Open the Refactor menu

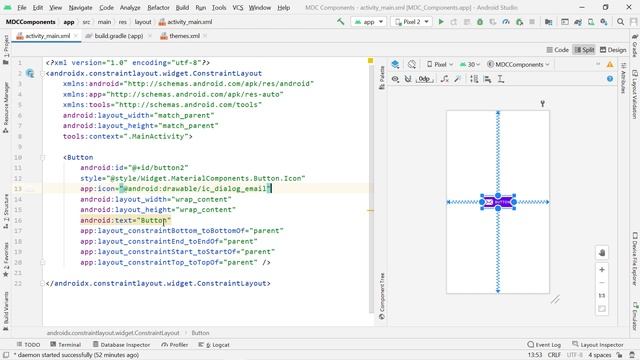[158, 7]
